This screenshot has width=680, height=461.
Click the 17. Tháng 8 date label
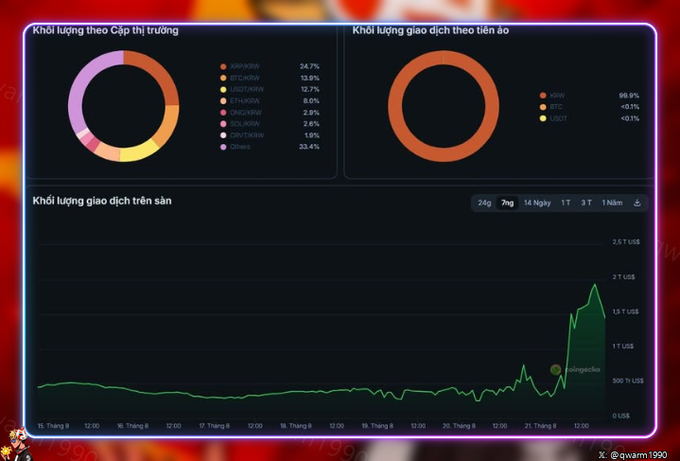pos(214,426)
